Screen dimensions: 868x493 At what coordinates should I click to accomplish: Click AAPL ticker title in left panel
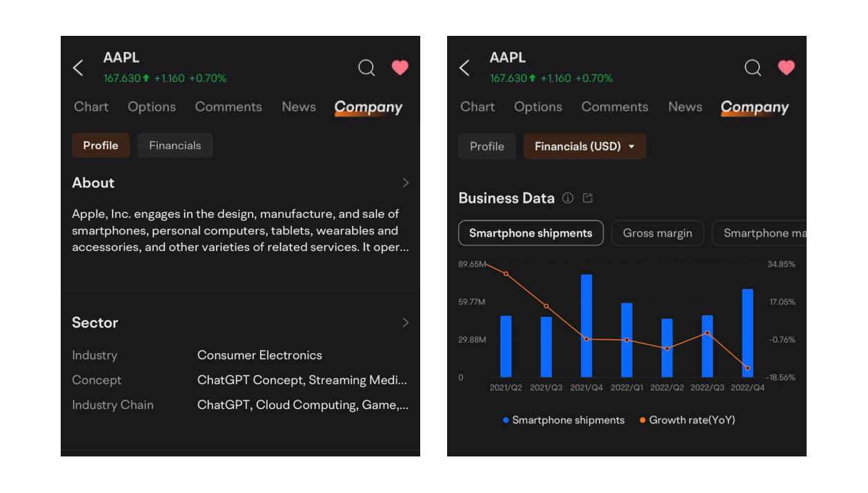tap(121, 58)
